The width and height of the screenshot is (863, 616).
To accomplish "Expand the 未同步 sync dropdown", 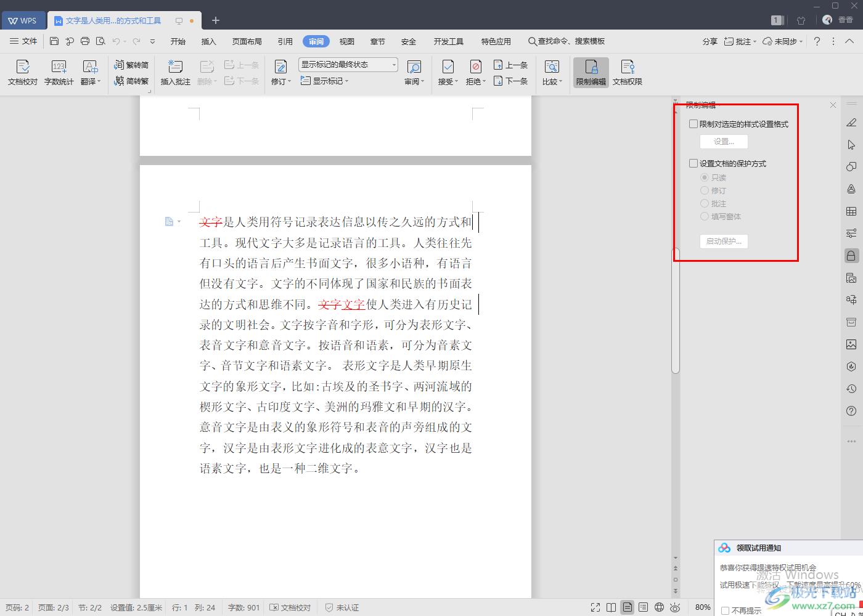I will [x=800, y=41].
